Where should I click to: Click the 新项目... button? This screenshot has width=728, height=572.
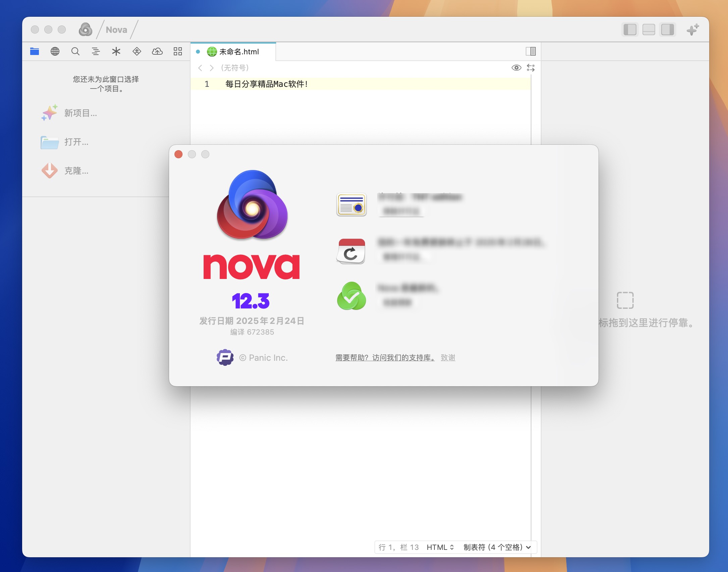pyautogui.click(x=69, y=113)
